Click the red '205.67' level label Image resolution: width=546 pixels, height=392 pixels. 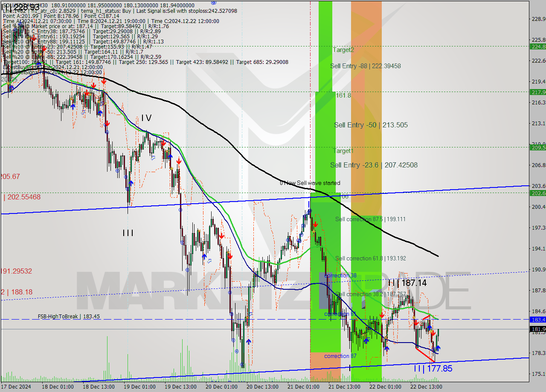[x=10, y=176]
